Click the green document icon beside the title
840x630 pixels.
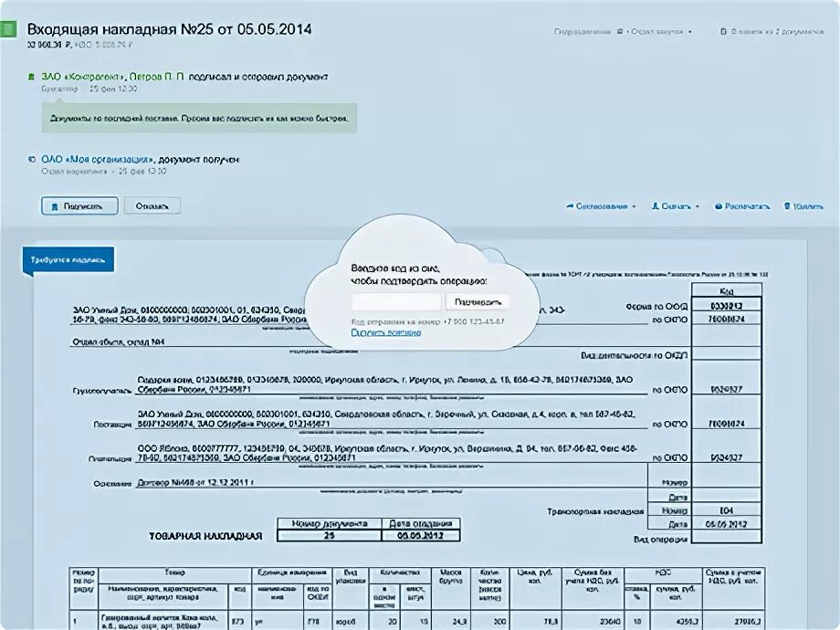coord(8,29)
